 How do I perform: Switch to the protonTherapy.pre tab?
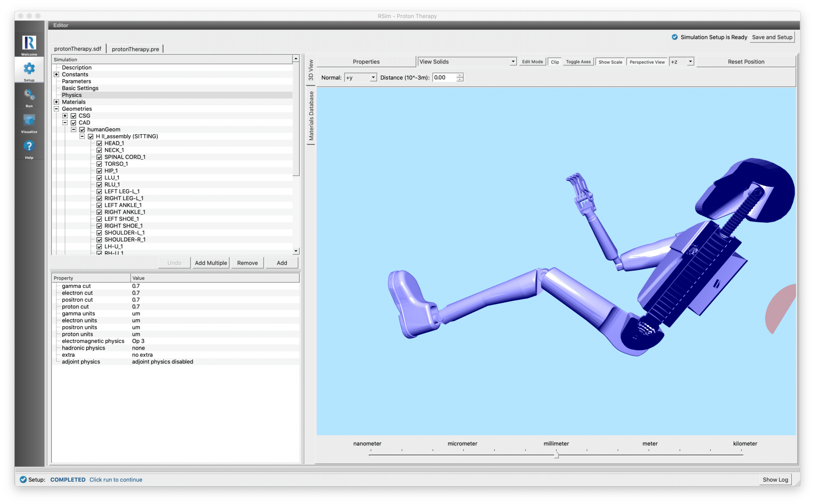136,49
